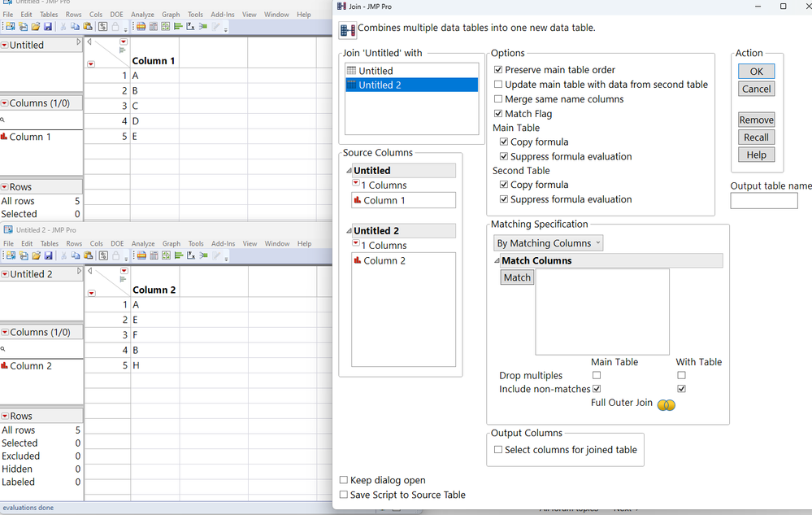
Task: Click New Data Table icon in Untitled 2 toolbar
Action: (x=11, y=255)
